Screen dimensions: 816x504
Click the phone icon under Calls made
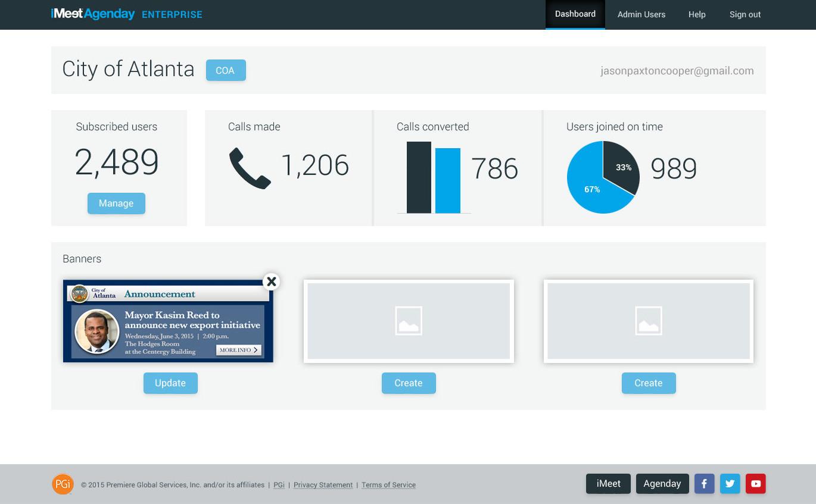250,168
